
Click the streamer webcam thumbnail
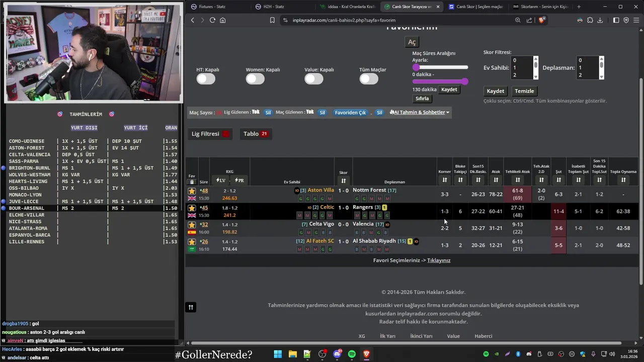point(94,52)
